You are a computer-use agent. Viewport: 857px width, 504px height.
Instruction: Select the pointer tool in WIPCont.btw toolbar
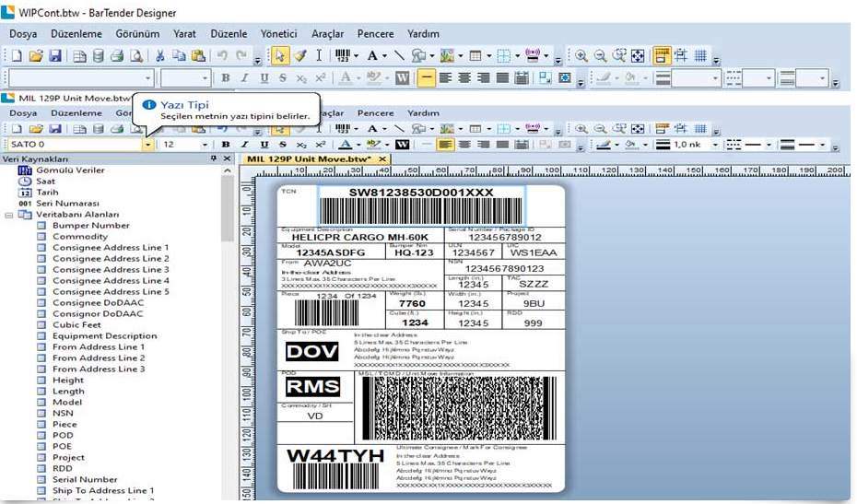coord(280,56)
